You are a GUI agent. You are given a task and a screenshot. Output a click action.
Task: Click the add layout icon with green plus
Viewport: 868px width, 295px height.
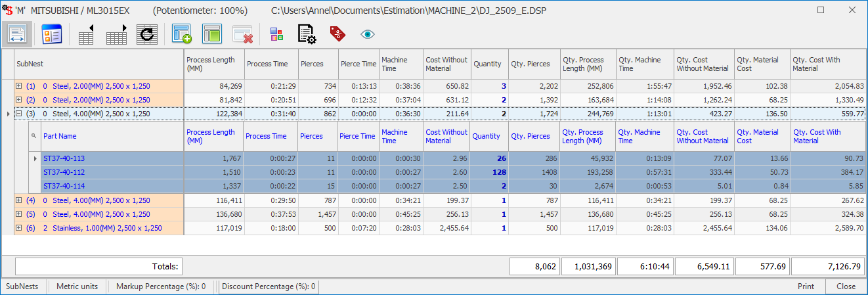181,34
